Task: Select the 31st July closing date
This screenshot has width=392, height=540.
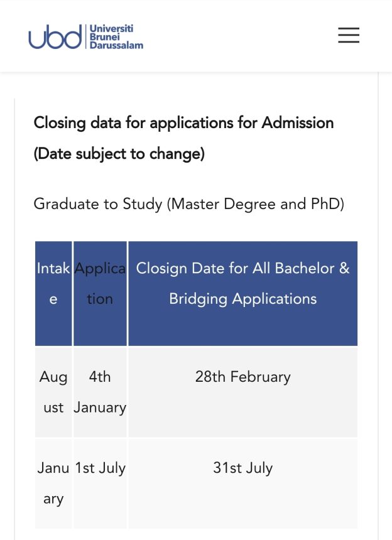Action: [x=244, y=467]
